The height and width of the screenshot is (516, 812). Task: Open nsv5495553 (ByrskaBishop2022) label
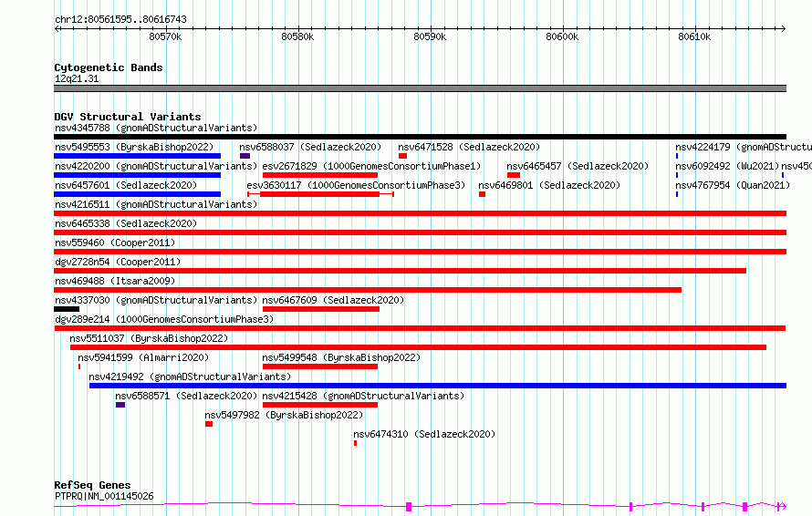pyautogui.click(x=134, y=147)
